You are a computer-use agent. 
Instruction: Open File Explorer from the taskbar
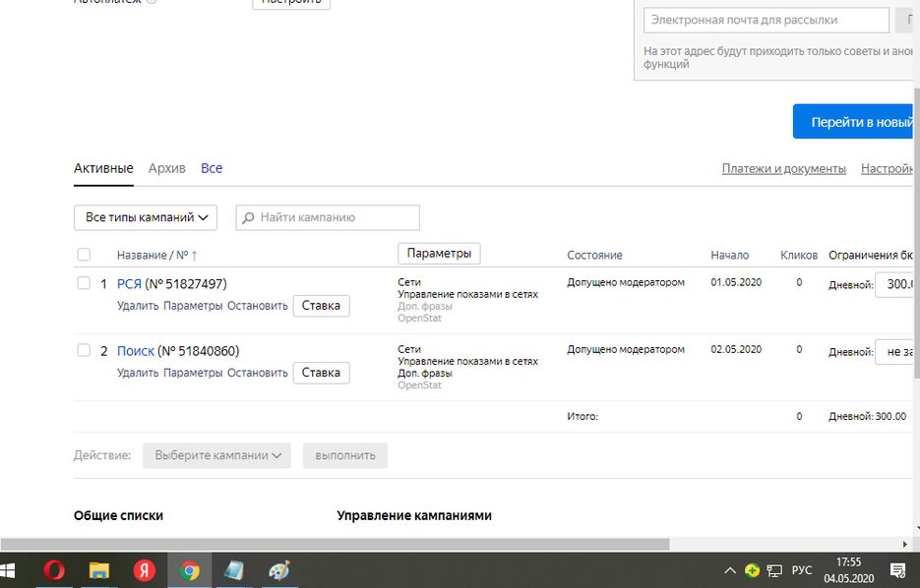pyautogui.click(x=99, y=570)
